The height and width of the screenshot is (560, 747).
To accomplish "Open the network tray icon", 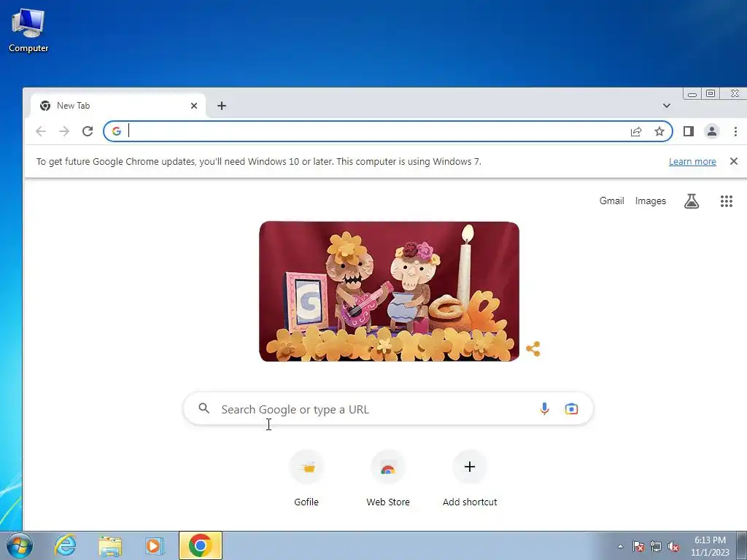I will 656,547.
